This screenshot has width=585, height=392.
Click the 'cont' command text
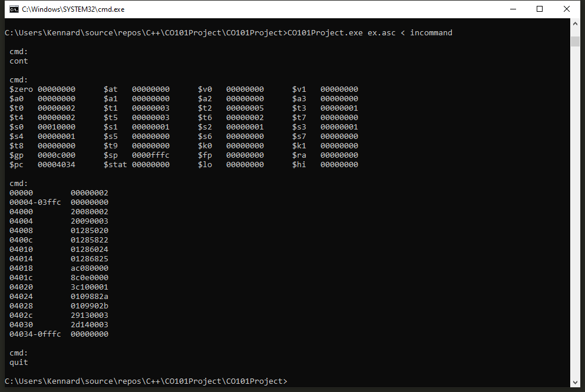pyautogui.click(x=19, y=61)
